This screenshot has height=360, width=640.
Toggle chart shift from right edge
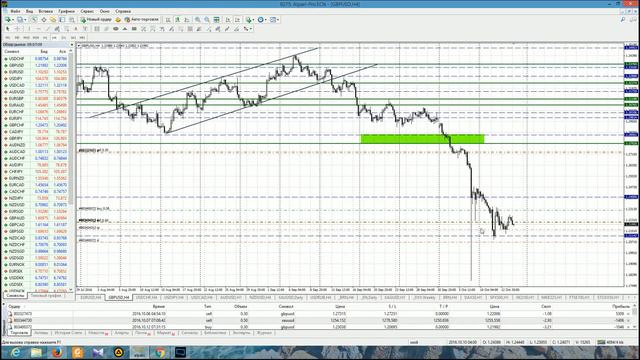coord(237,20)
